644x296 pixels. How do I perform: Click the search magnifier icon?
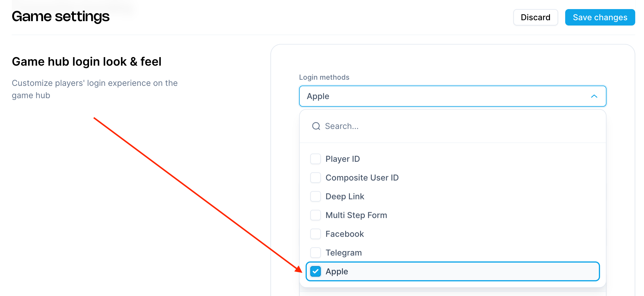tap(316, 126)
